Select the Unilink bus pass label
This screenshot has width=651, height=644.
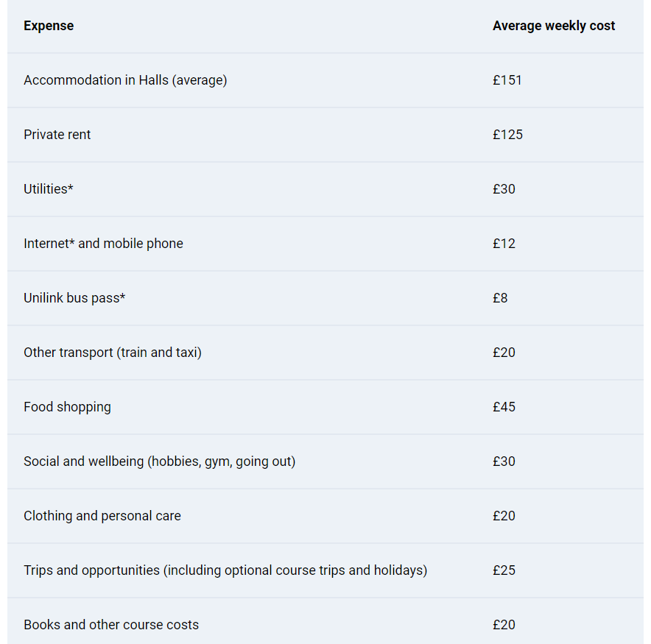click(74, 298)
